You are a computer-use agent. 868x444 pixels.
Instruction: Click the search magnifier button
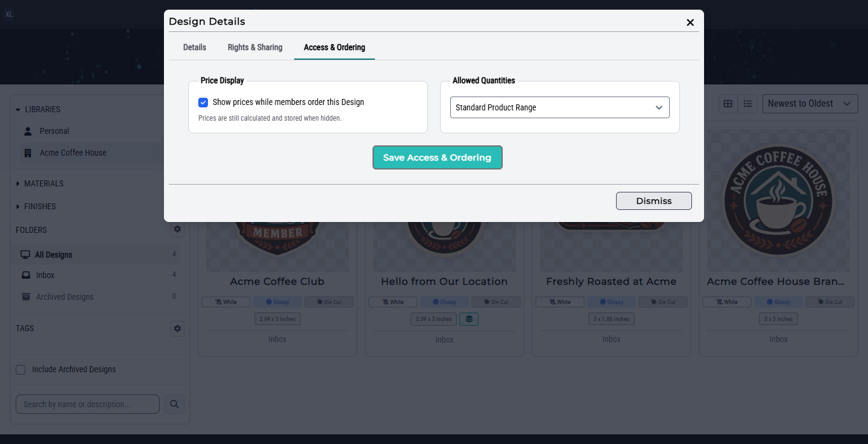pos(174,404)
